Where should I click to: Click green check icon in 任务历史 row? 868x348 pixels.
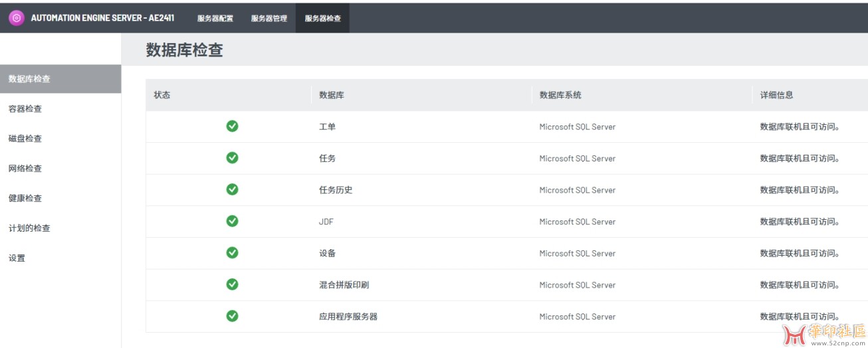click(x=232, y=189)
